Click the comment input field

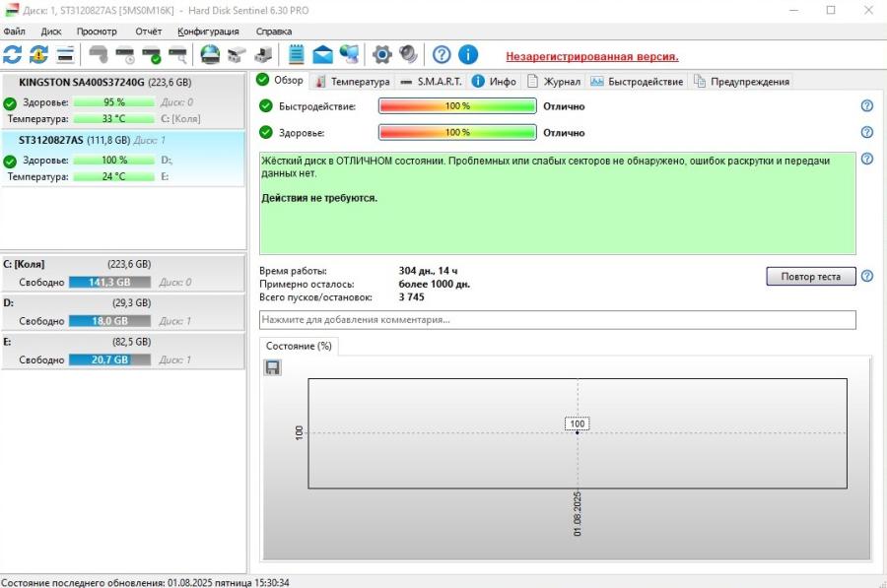(557, 320)
